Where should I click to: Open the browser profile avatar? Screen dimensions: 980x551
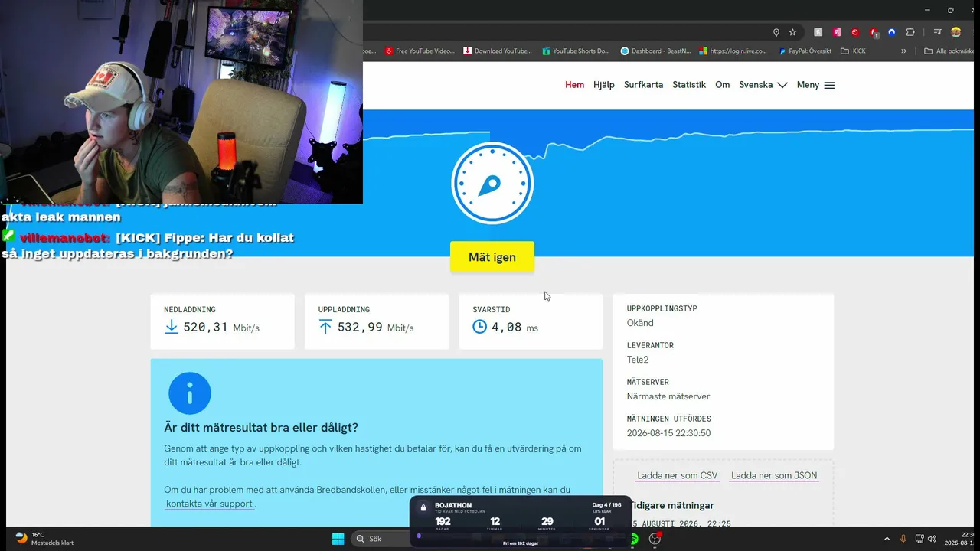point(955,32)
